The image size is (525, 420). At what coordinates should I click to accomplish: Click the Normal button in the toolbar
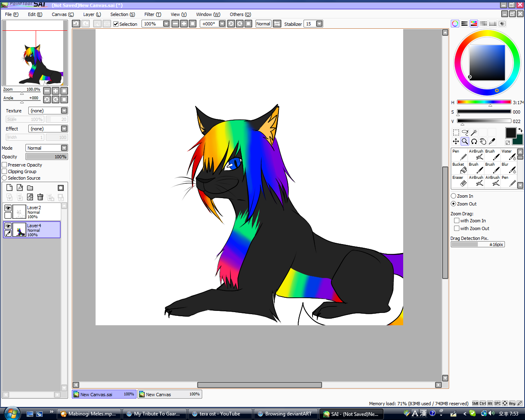(263, 24)
